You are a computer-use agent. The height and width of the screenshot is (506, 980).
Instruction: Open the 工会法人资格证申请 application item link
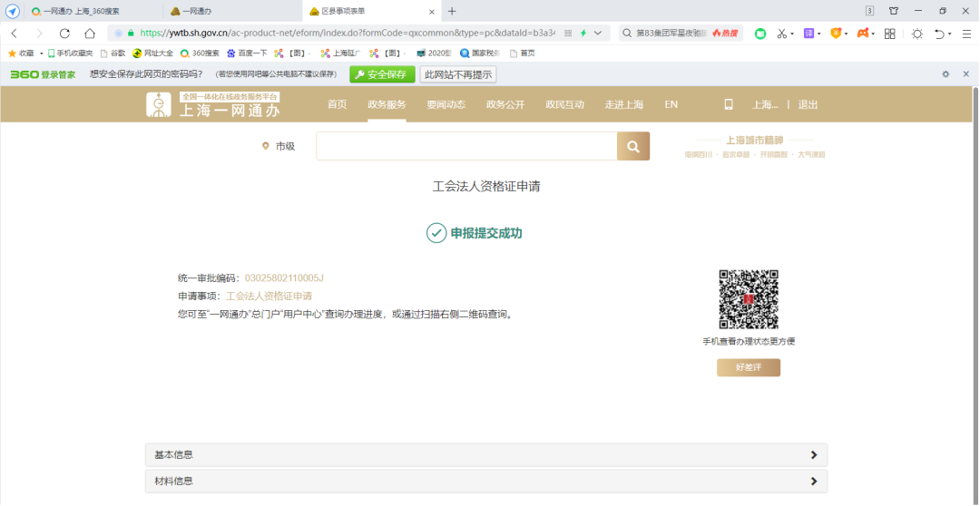pyautogui.click(x=269, y=296)
